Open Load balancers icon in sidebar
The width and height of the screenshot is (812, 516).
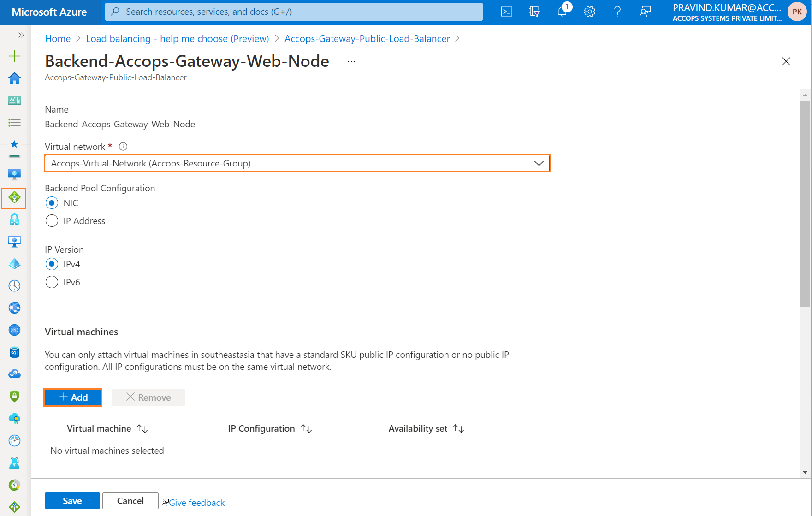[14, 198]
